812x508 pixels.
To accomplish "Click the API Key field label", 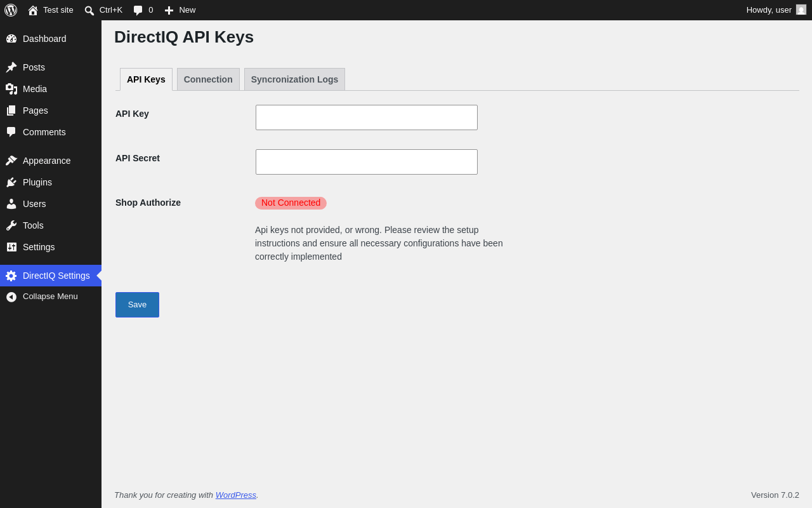I will (x=132, y=114).
